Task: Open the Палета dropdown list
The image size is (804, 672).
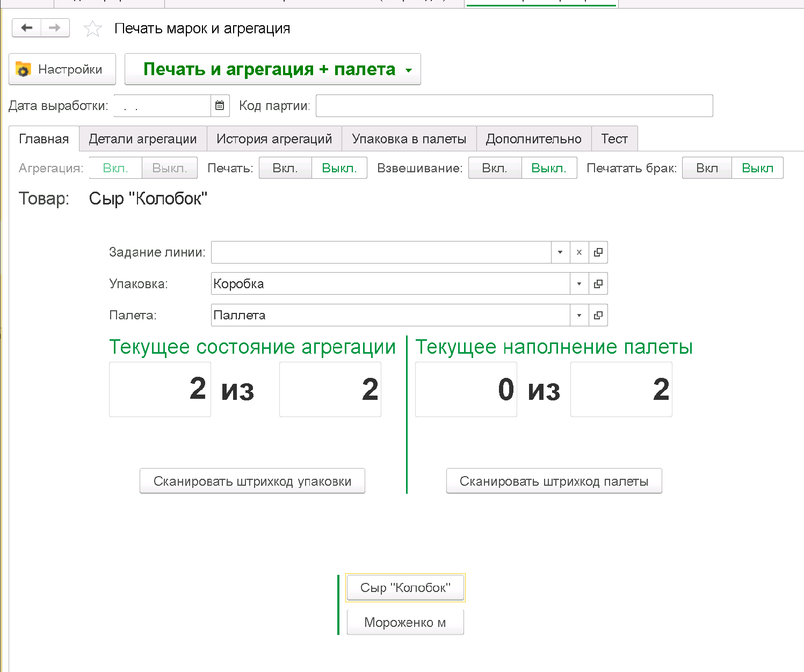Action: 579,316
